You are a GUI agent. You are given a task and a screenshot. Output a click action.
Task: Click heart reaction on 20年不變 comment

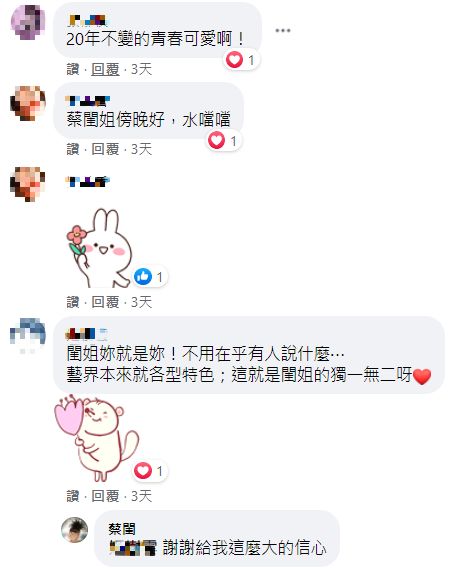pyautogui.click(x=234, y=60)
